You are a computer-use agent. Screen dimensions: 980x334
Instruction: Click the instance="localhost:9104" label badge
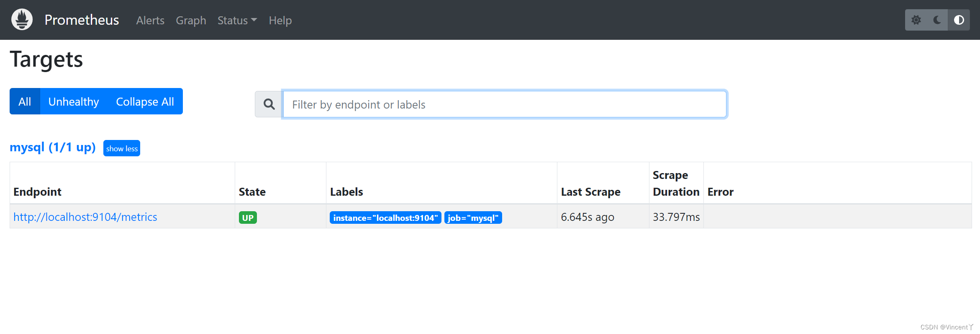pyautogui.click(x=385, y=218)
